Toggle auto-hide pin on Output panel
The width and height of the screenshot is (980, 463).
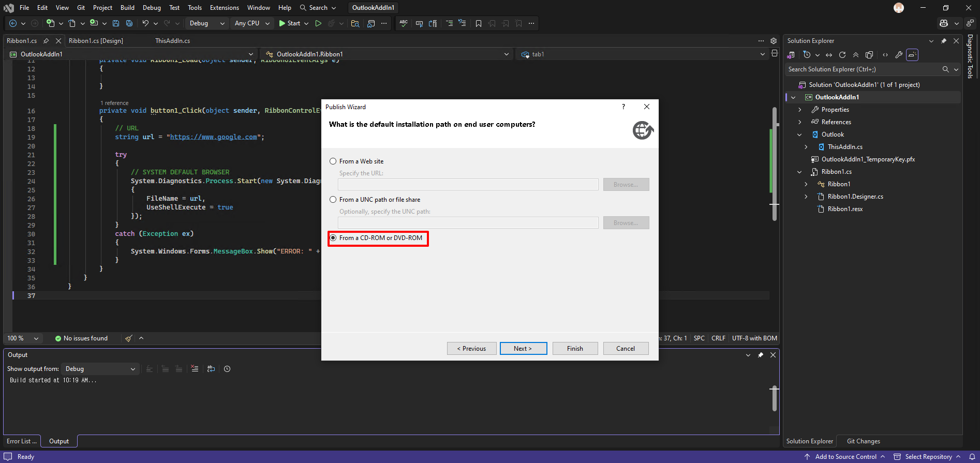click(761, 355)
